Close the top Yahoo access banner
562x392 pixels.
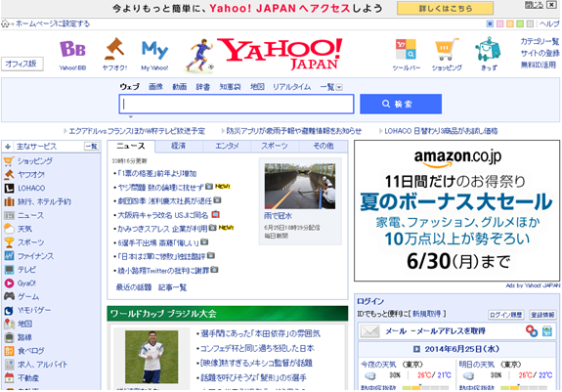point(551,5)
